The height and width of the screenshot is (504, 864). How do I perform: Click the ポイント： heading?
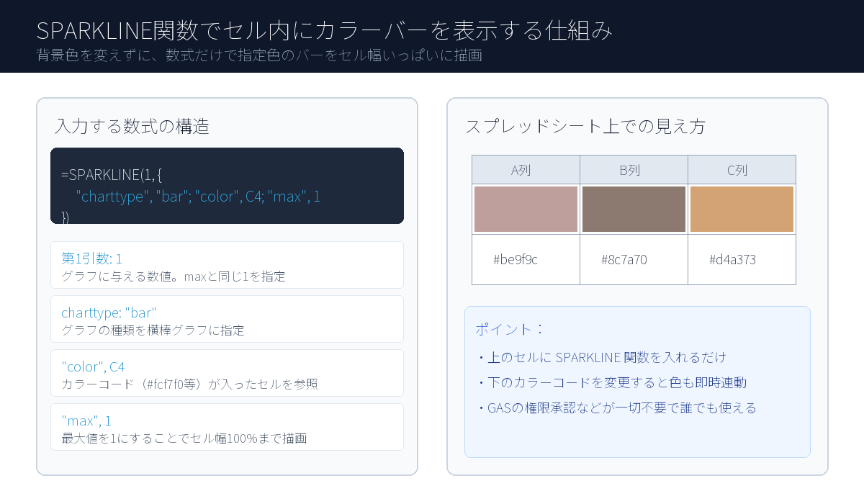coord(510,330)
